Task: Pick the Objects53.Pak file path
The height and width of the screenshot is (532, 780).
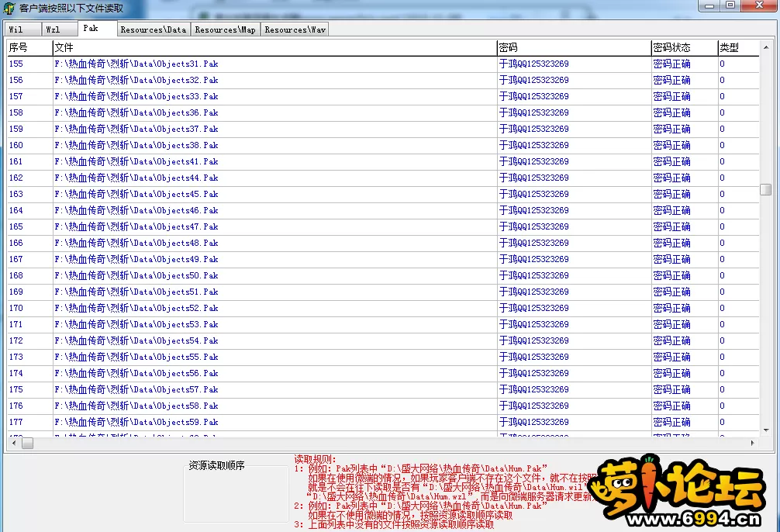Action: click(x=136, y=324)
